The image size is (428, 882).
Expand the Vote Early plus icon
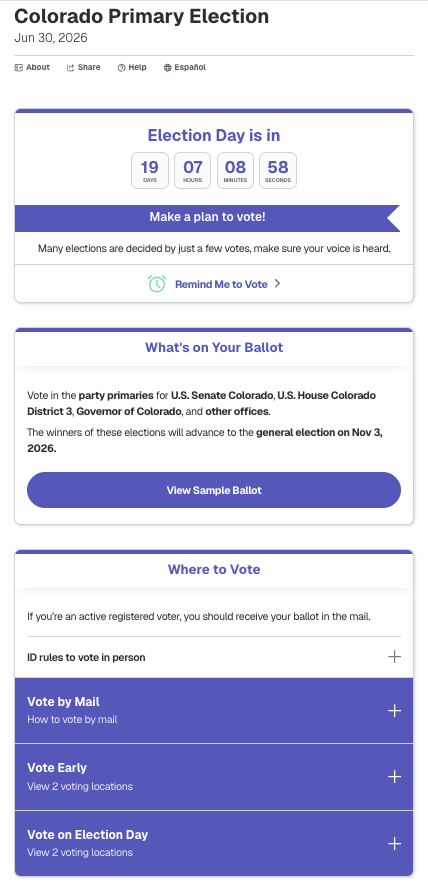pyautogui.click(x=394, y=777)
